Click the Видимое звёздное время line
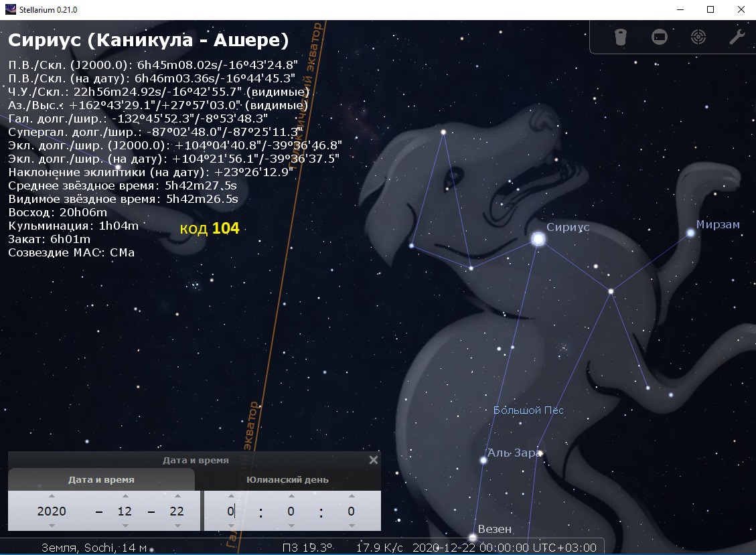The width and height of the screenshot is (756, 555). tap(123, 199)
